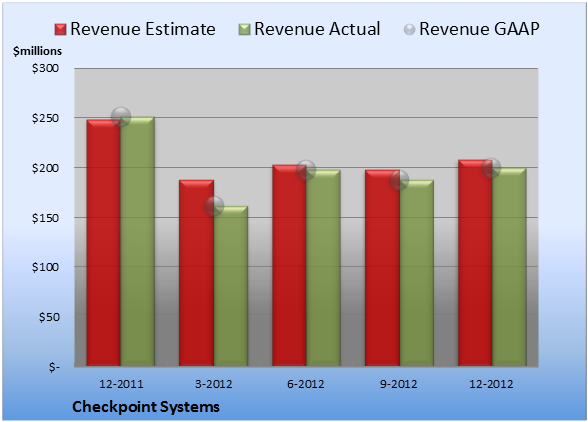Select the red estimate bar for 12-2012
The height and width of the screenshot is (422, 588).
pos(475,263)
